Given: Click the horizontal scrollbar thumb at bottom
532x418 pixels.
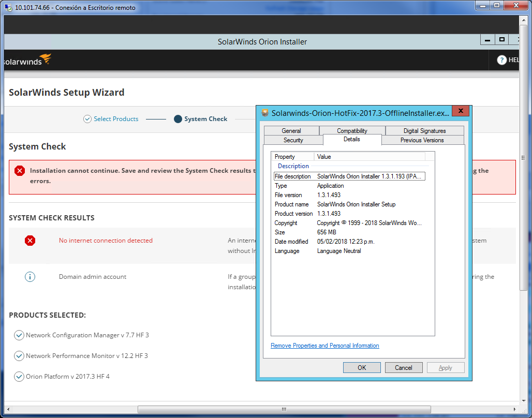Looking at the screenshot, I should 284,410.
